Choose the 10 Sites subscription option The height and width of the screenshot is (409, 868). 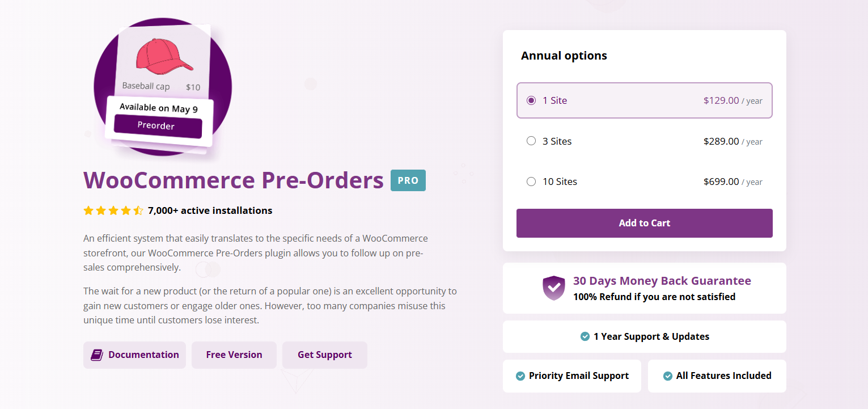(x=531, y=182)
